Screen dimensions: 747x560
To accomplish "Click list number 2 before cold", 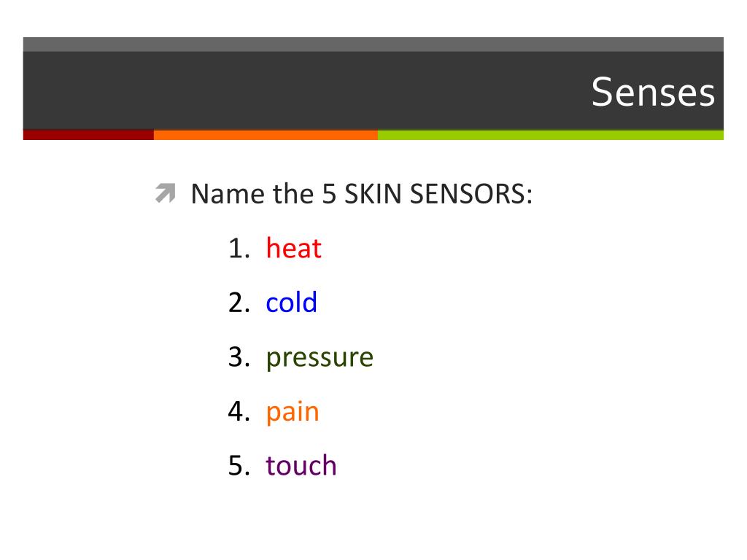I will point(239,303).
